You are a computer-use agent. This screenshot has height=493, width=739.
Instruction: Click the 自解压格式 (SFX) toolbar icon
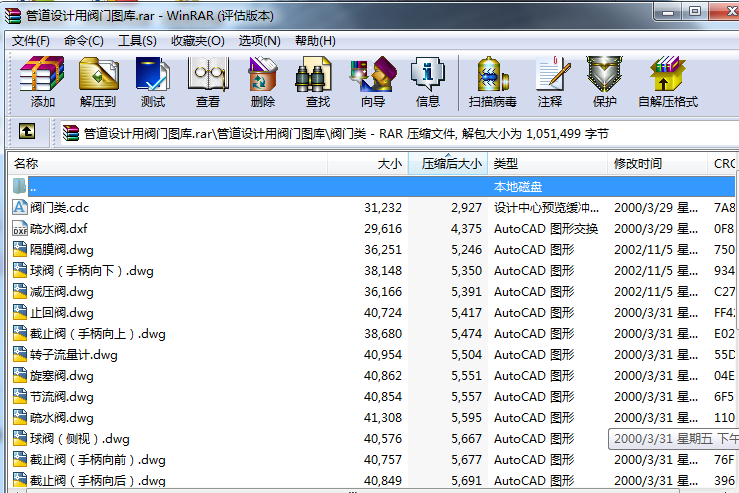click(667, 74)
